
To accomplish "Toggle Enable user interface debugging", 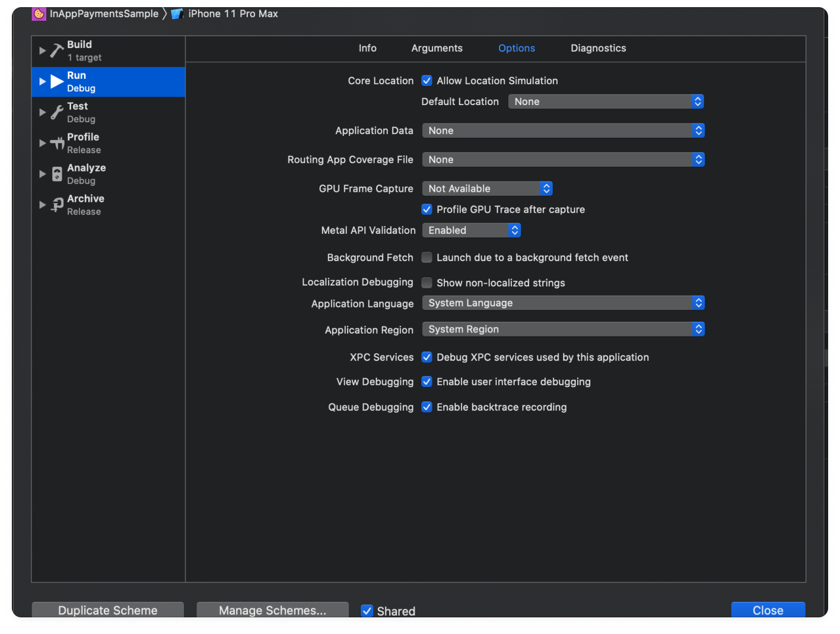I will click(x=427, y=382).
